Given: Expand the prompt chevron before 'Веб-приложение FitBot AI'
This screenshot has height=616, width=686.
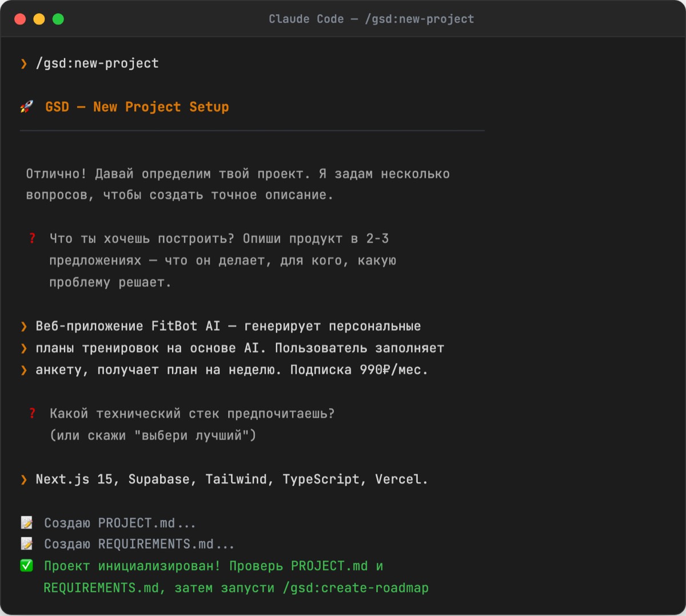Looking at the screenshot, I should click(23, 326).
